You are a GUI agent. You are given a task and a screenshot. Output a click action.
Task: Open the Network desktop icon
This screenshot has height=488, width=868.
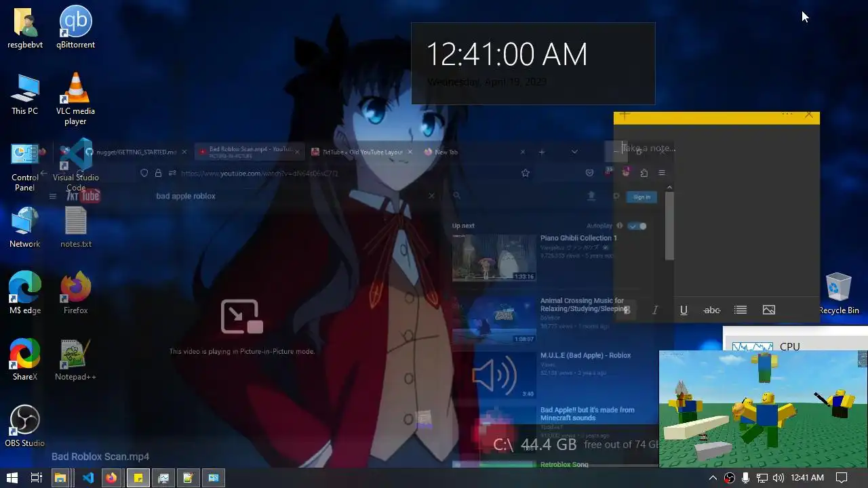point(25,228)
